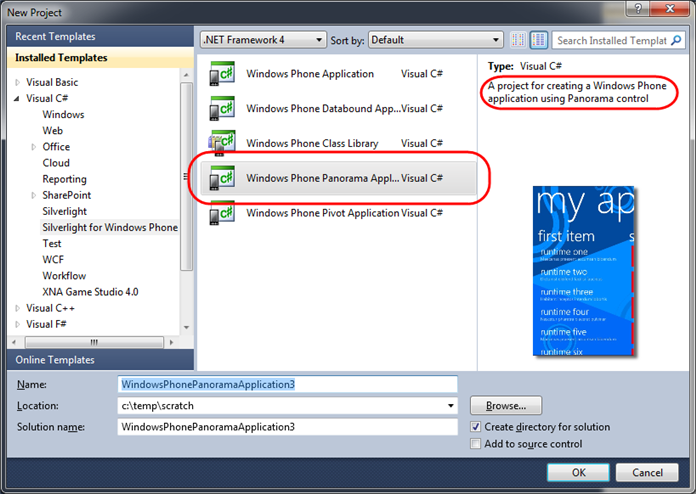Select the Cloud template category
Screen dimensions: 696x494
56,163
